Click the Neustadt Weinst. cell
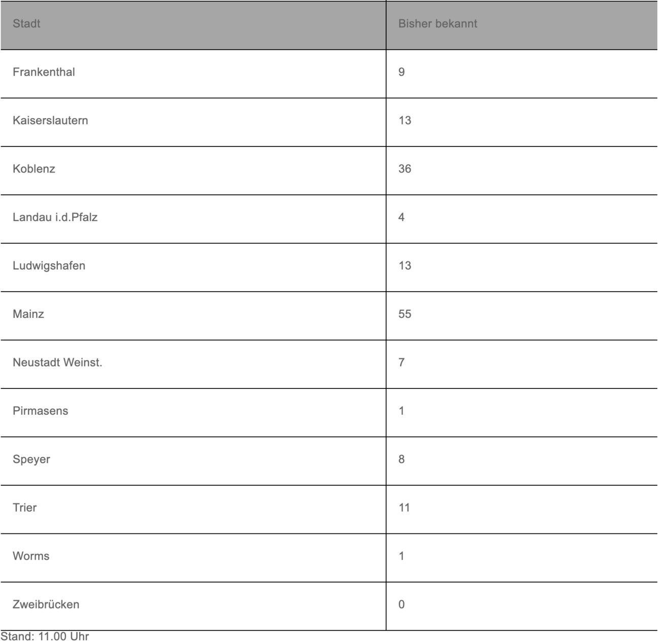 coord(57,363)
